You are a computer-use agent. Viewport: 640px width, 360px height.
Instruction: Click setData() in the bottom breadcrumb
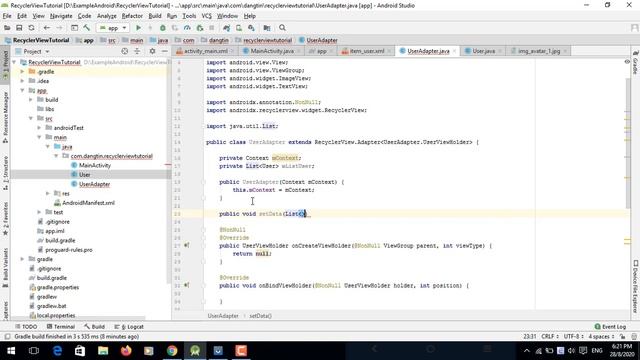(260, 316)
